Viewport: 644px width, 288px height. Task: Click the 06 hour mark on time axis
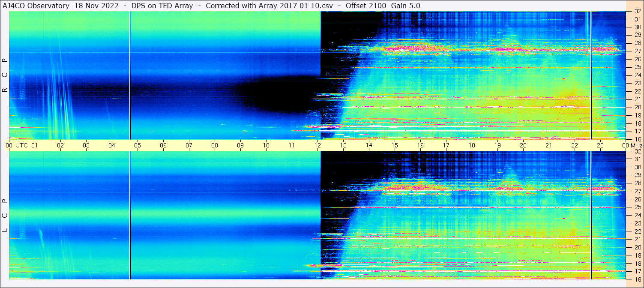[163, 145]
